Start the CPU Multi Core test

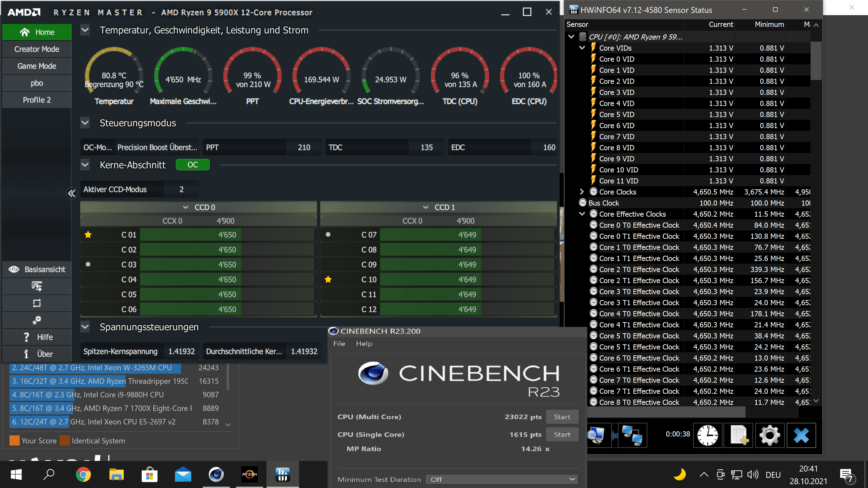pos(562,417)
